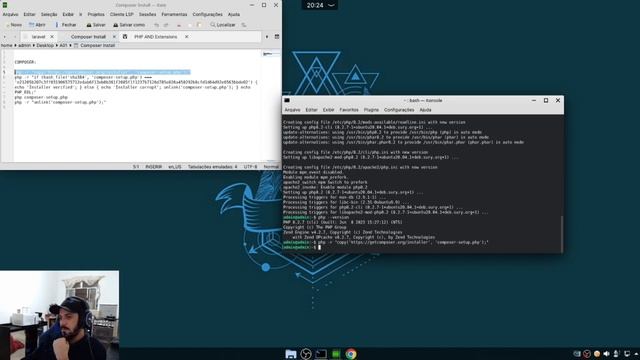Click Salvar como in Kate toolbar
The width and height of the screenshot is (640, 360).
(129, 25)
